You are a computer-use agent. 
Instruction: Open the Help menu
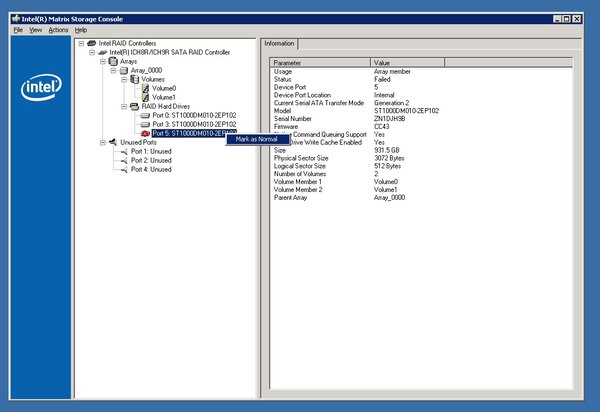81,30
